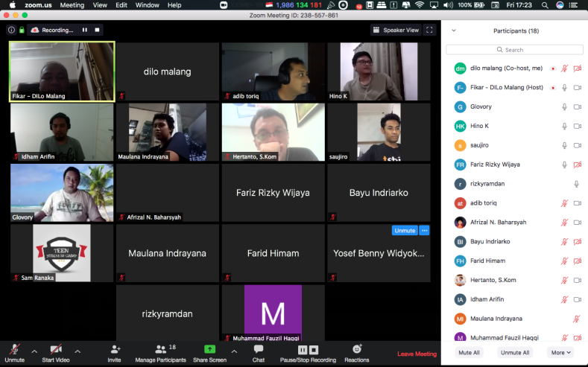Screen dimensions: 588x367
Task: Open the Edit menu
Action: (121, 5)
